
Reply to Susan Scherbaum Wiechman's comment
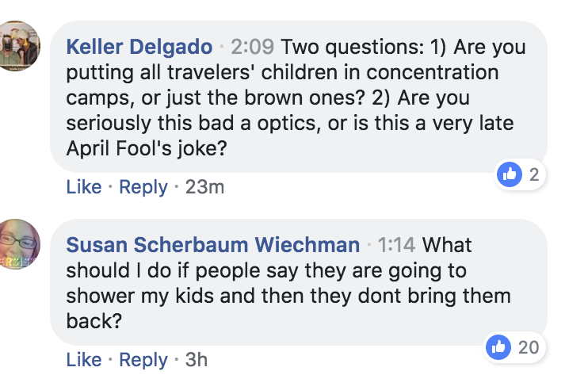tap(143, 359)
